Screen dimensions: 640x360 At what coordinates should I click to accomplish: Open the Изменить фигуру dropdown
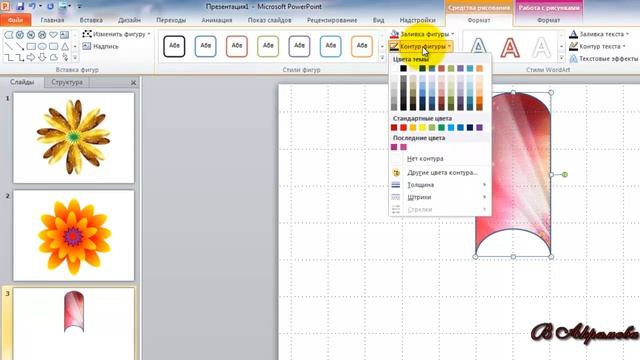click(x=116, y=34)
